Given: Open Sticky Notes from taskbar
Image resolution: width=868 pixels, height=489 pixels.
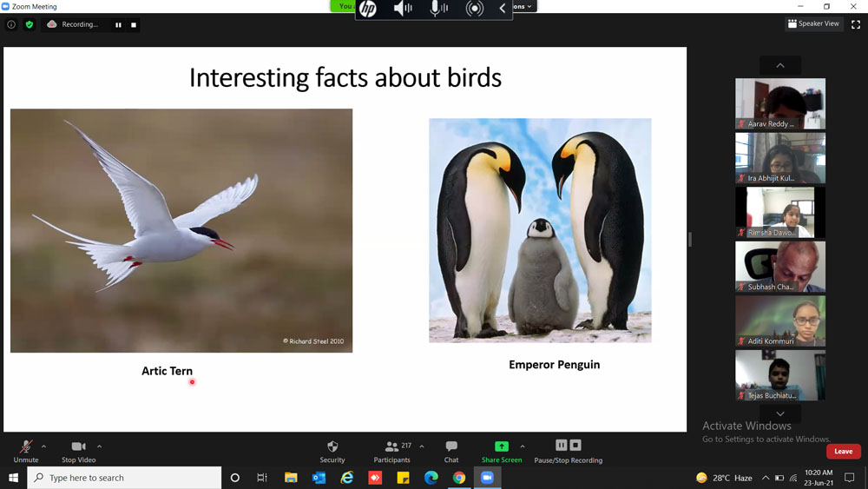Looking at the screenshot, I should 403,478.
